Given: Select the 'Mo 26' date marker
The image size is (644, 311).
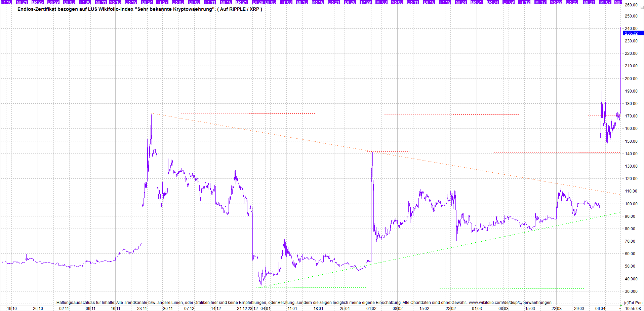Looking at the screenshot, I should (37, 2).
